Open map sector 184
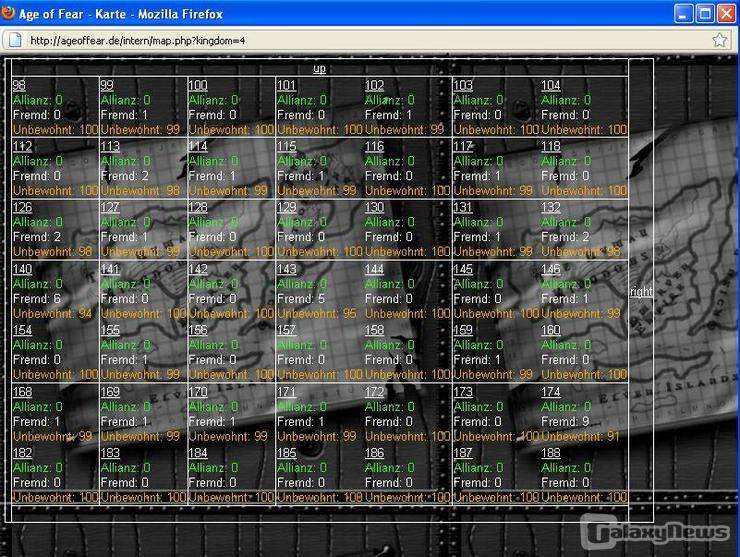Screen dimensions: 740x557 [x=198, y=453]
